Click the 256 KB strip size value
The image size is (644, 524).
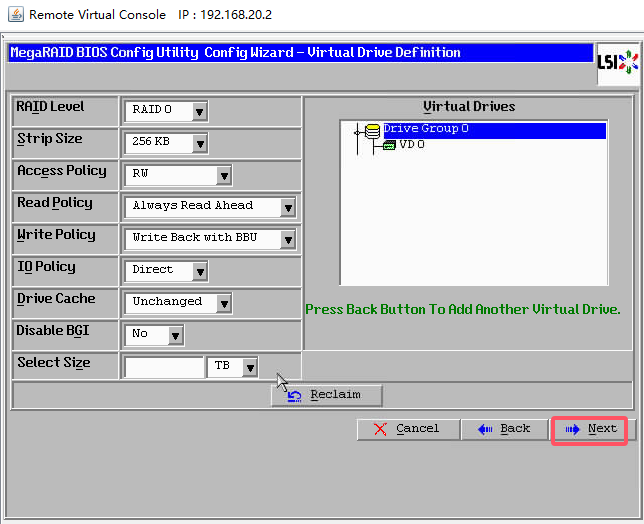coord(151,142)
